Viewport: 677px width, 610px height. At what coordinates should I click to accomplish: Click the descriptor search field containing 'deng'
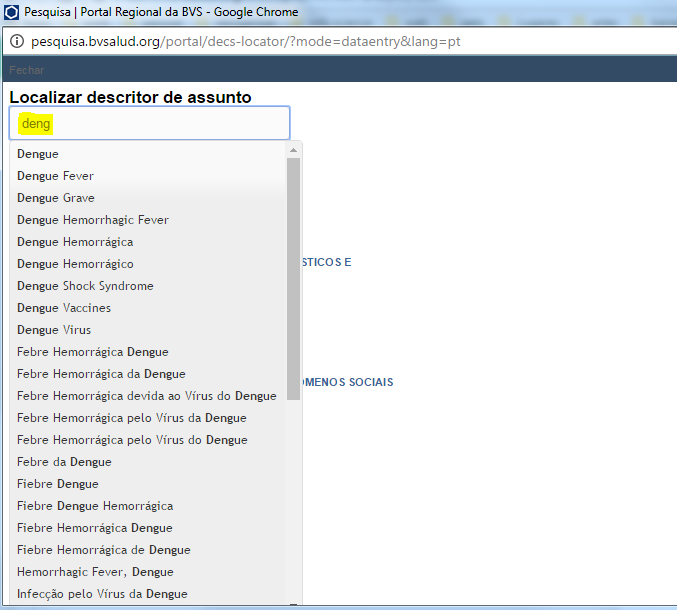coord(149,123)
